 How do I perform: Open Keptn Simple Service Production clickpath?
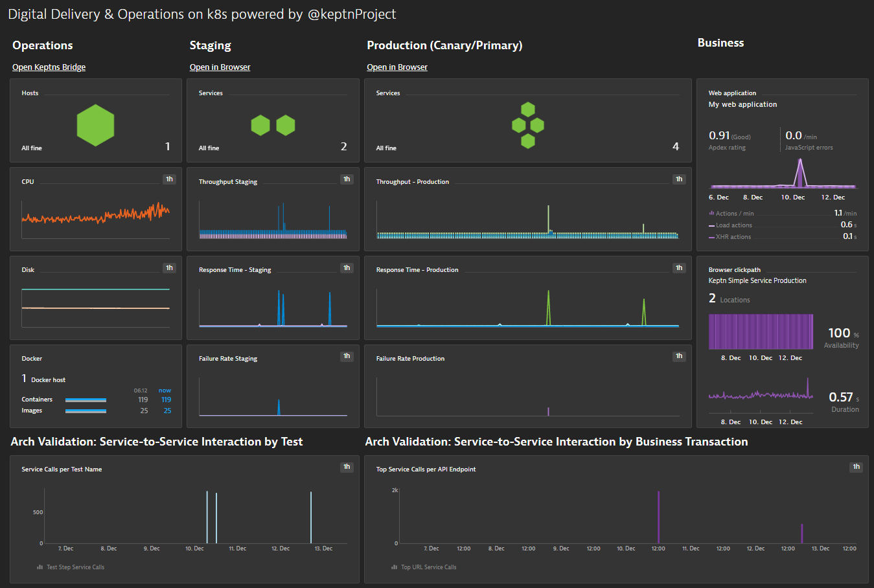[757, 281]
